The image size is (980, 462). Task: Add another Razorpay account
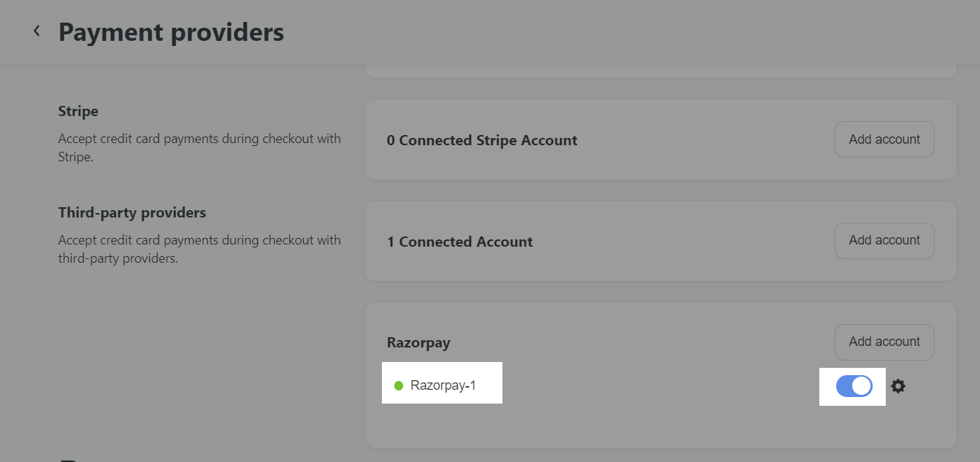pos(884,342)
